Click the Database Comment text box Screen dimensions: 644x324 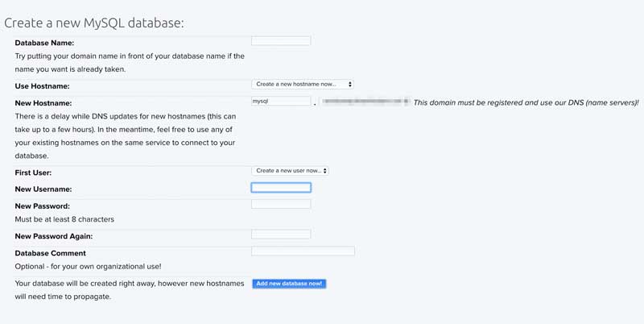303,251
